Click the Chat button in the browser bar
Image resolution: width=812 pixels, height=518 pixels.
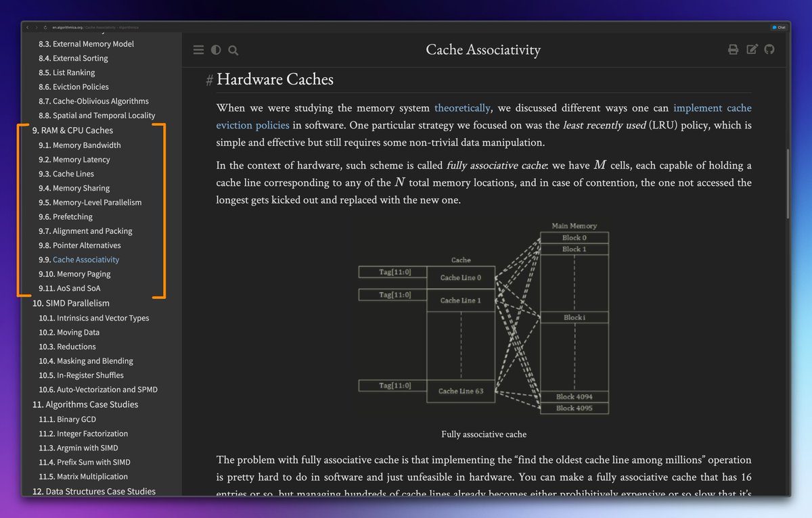click(x=779, y=27)
